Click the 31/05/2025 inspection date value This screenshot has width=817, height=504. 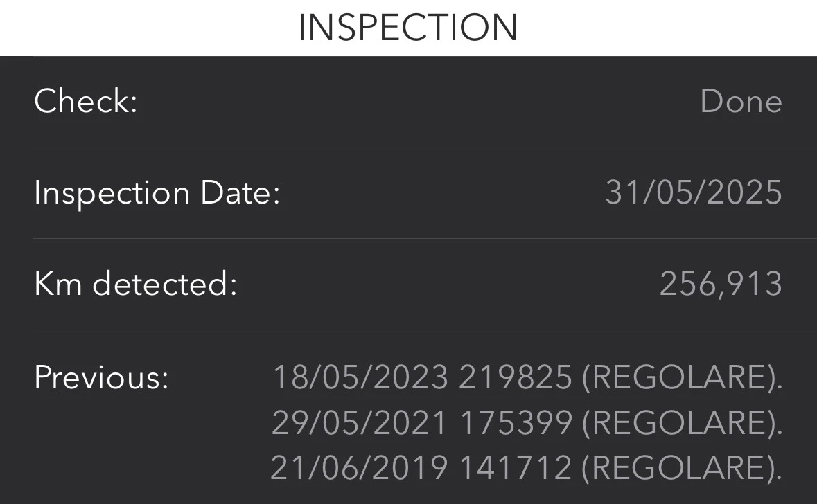click(694, 192)
